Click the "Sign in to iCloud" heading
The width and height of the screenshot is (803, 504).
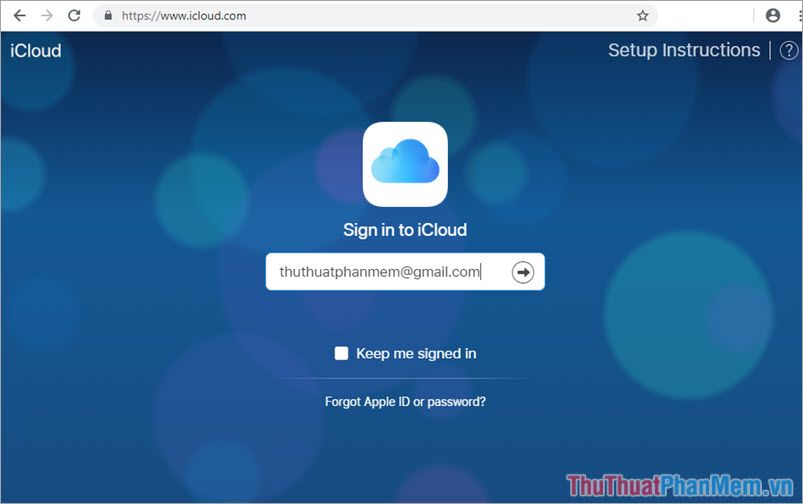coord(405,230)
